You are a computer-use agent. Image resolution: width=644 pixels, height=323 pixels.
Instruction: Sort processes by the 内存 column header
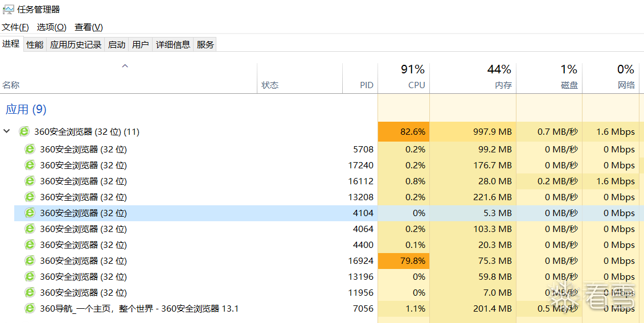point(473,78)
